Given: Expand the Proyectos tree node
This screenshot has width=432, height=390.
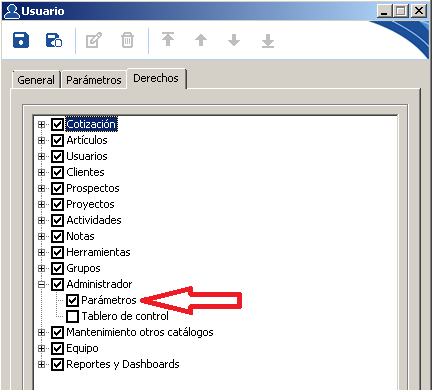Looking at the screenshot, I should (x=41, y=204).
